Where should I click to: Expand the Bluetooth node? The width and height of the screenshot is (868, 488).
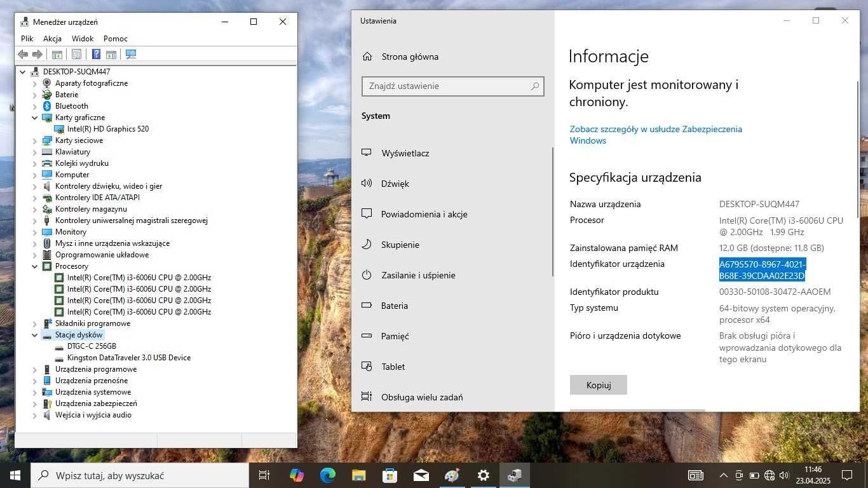pyautogui.click(x=35, y=106)
